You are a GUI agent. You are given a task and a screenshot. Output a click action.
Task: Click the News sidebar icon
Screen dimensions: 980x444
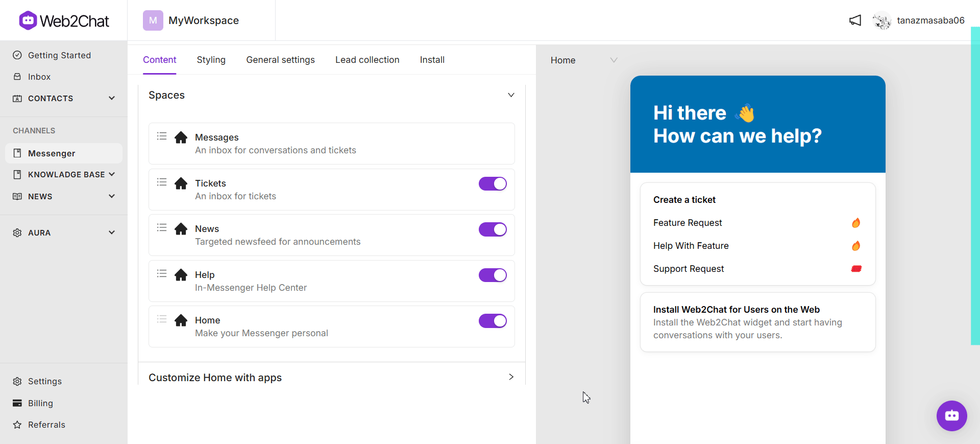coord(17,196)
